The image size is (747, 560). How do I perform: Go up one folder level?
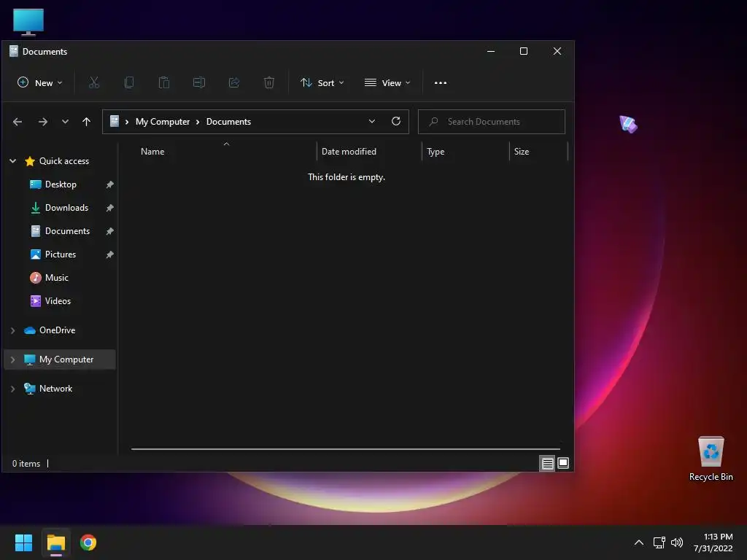[86, 122]
